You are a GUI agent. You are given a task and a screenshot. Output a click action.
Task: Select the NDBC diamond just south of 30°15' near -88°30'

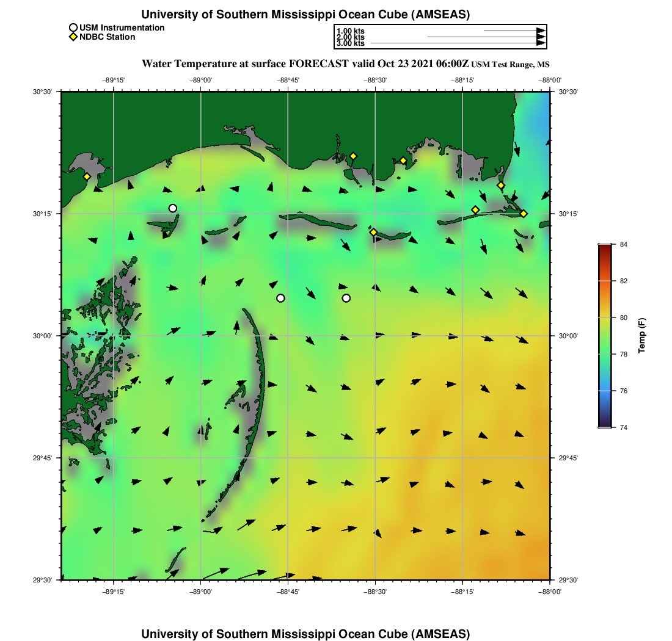tap(373, 232)
